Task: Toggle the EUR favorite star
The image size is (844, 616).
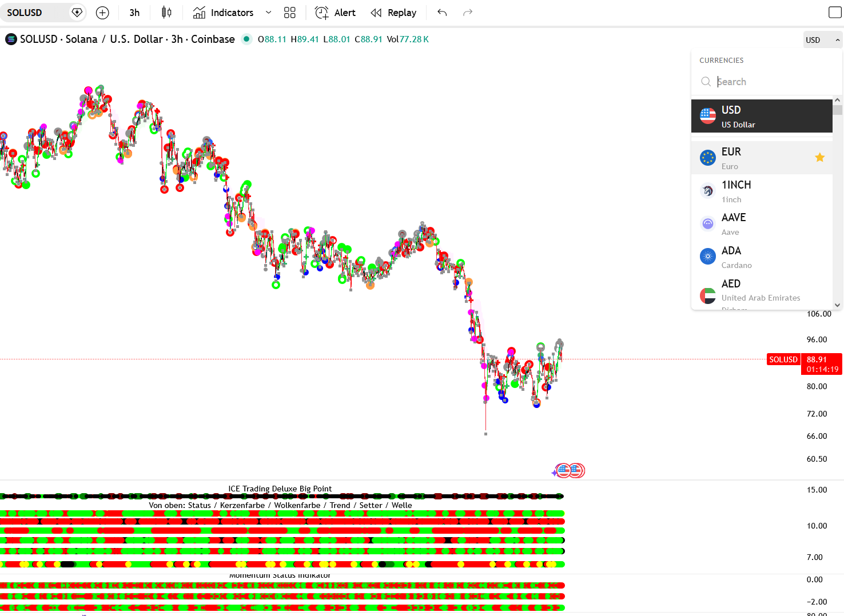Action: click(x=819, y=157)
